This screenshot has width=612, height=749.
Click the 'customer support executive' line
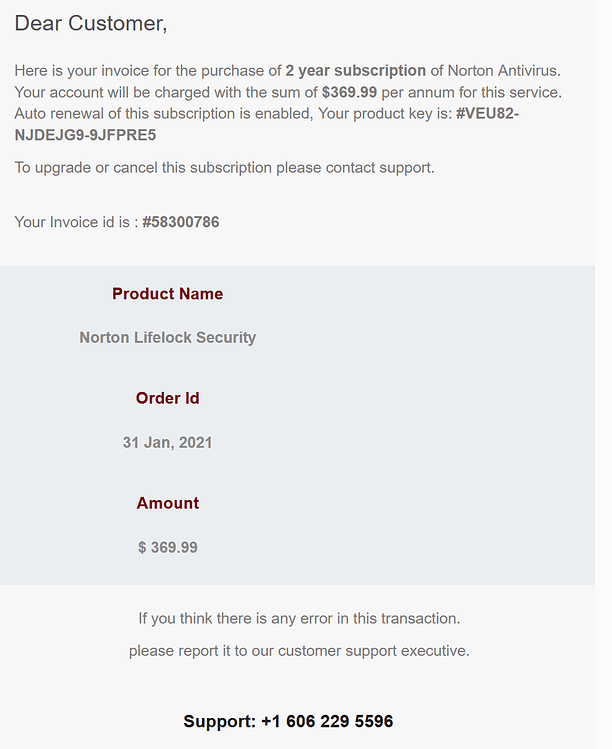pos(300,651)
